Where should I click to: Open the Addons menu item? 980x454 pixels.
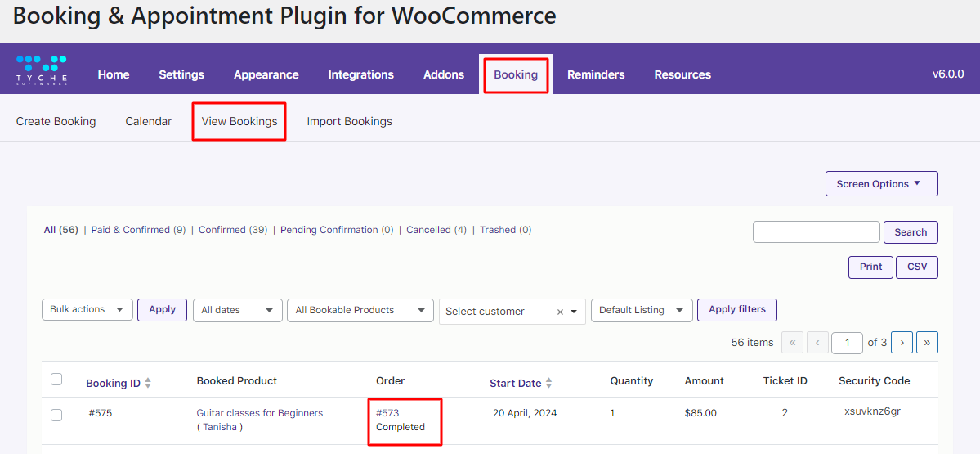444,74
